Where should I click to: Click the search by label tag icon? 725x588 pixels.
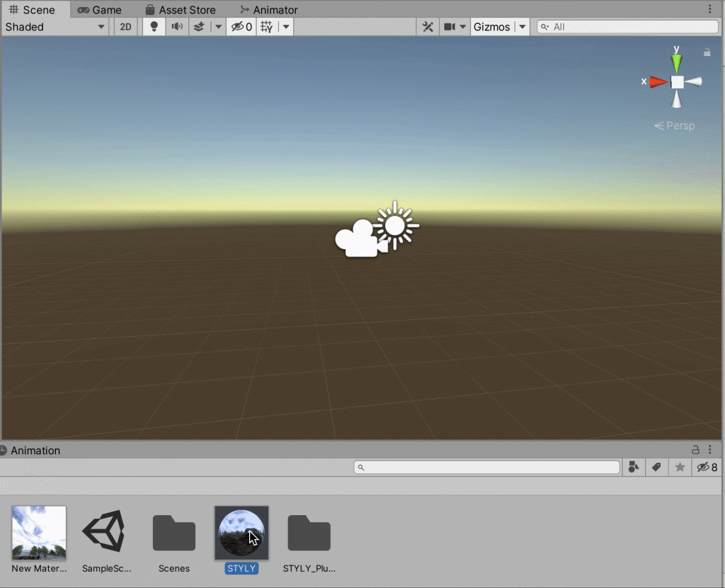click(x=655, y=467)
